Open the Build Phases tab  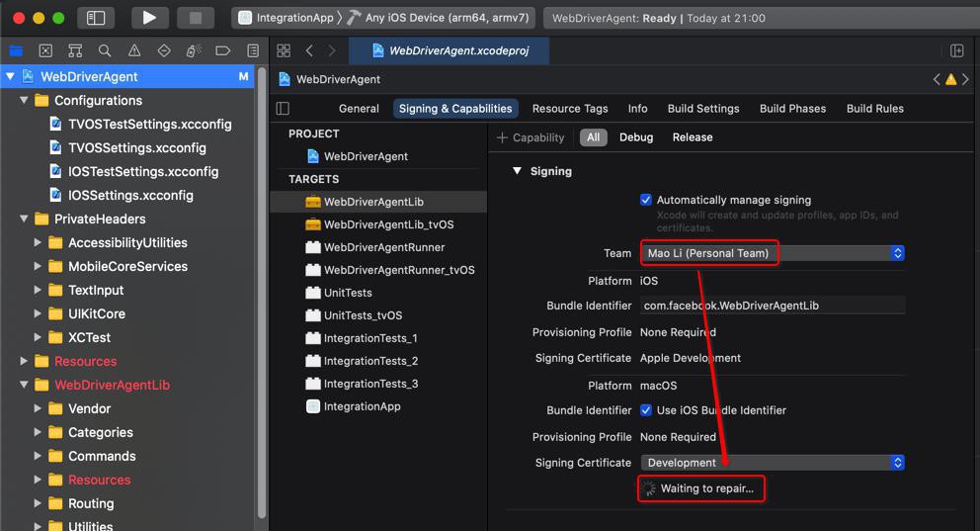(x=792, y=109)
